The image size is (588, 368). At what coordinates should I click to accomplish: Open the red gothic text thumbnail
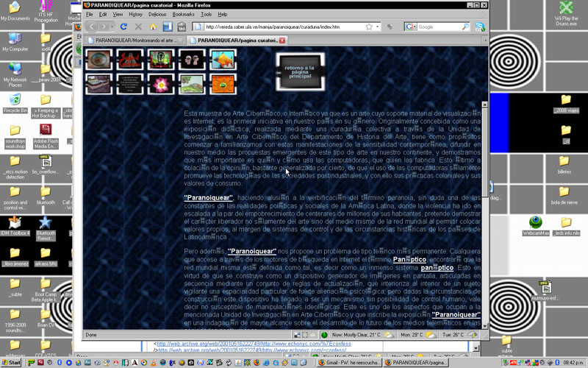coord(130,60)
